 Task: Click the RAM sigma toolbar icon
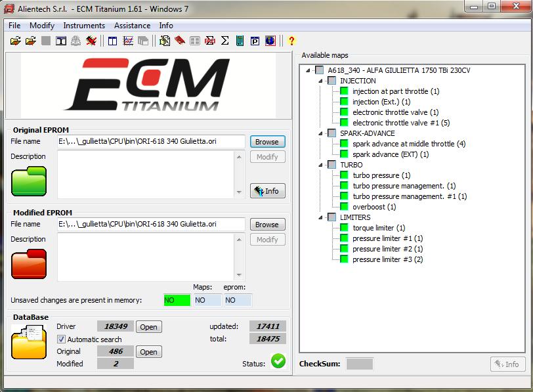pos(210,41)
